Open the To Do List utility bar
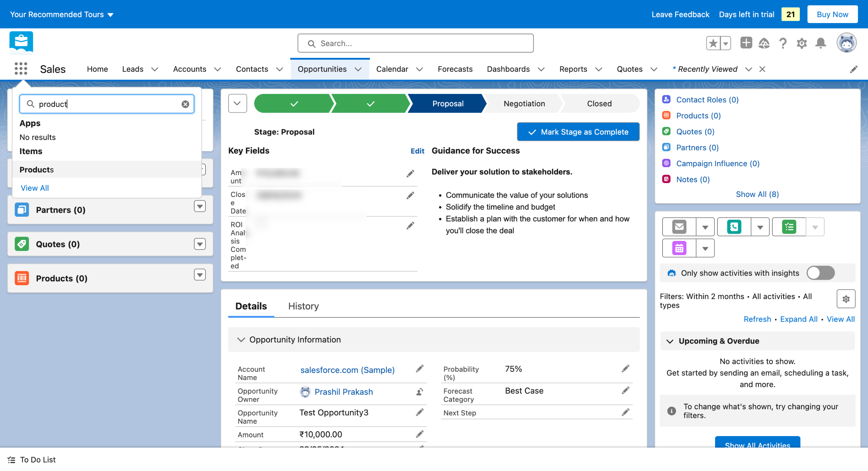The image size is (868, 471). coord(32,460)
